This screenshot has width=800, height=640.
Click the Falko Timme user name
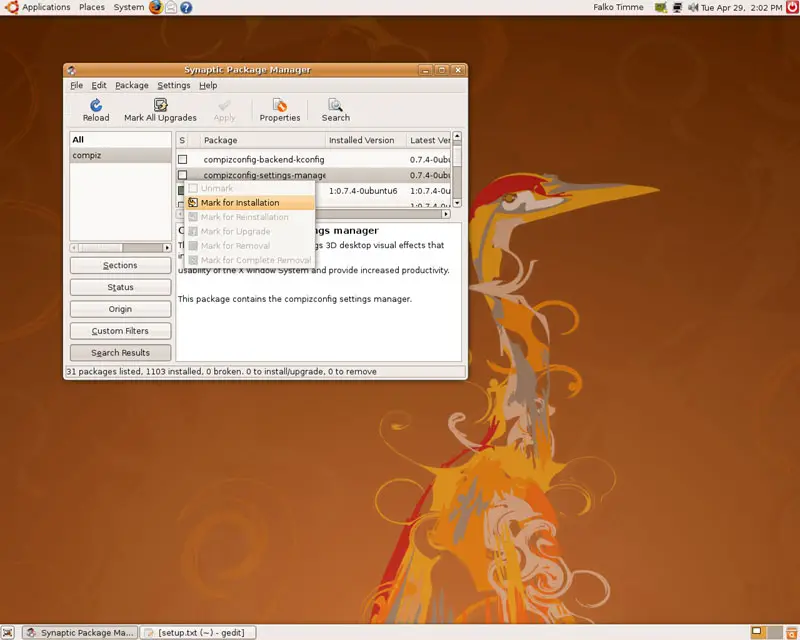[618, 7]
